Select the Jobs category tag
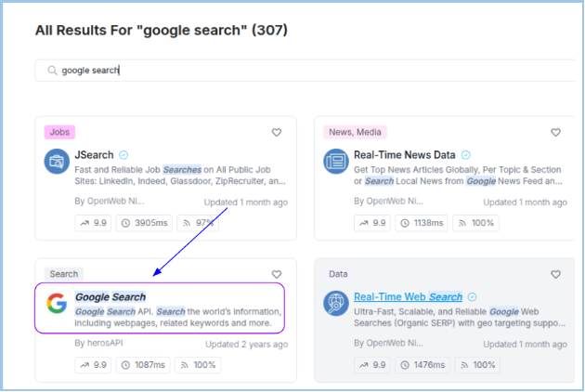585x392 pixels. (59, 132)
